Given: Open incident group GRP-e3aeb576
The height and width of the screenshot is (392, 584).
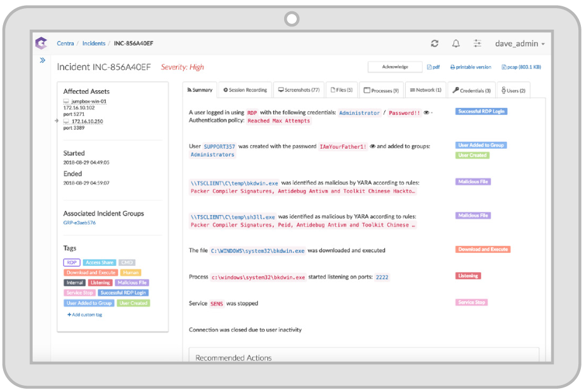Looking at the screenshot, I should [79, 222].
